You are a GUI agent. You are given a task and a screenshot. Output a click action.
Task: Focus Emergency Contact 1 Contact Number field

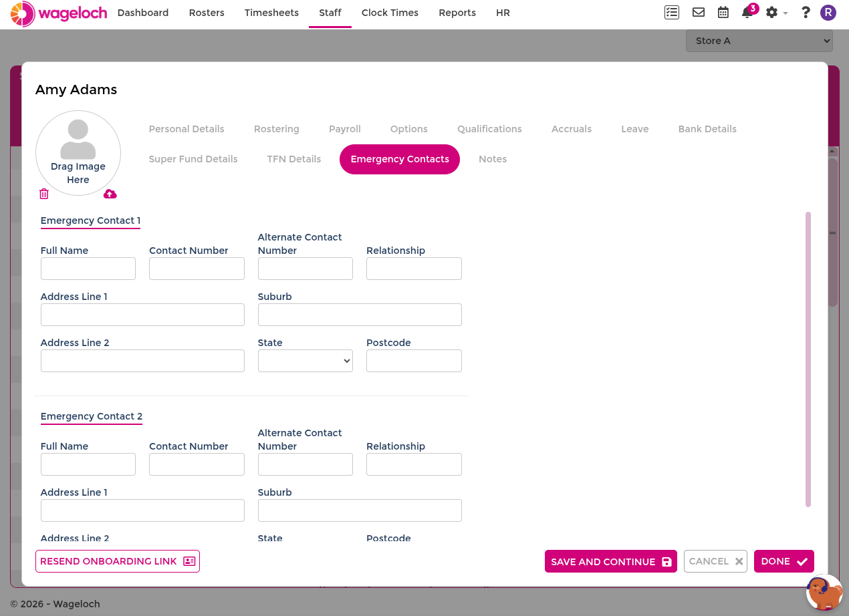click(x=197, y=269)
